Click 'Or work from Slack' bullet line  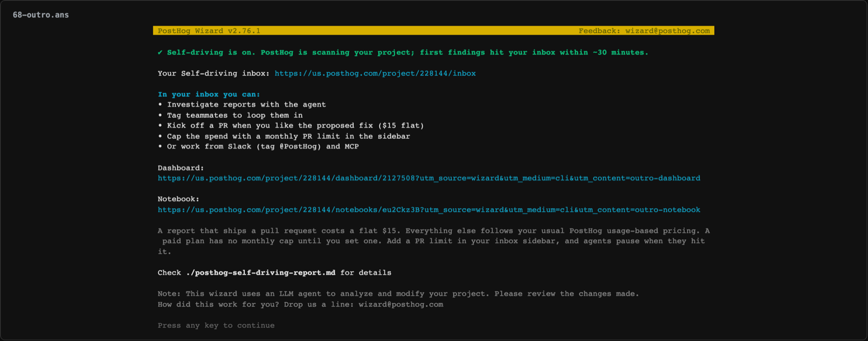tap(258, 147)
